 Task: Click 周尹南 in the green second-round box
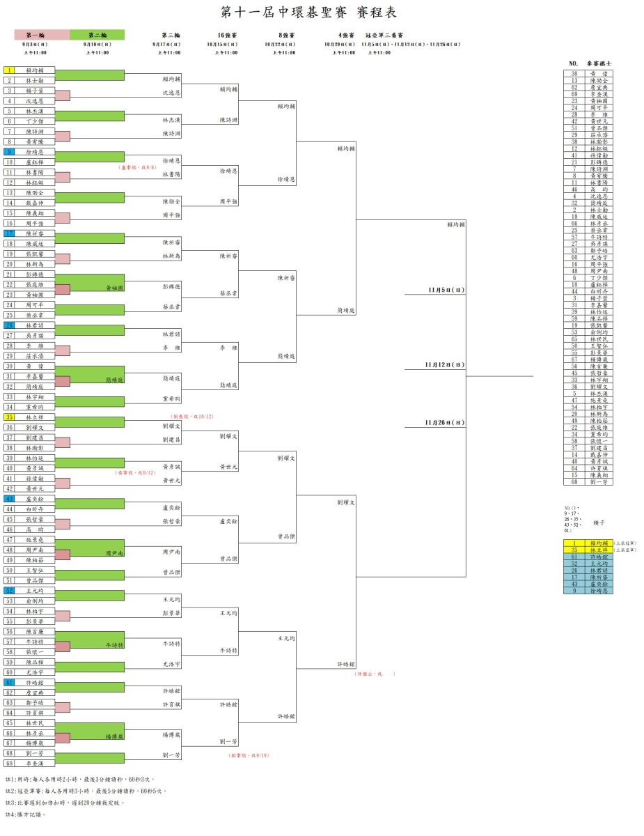coord(113,552)
